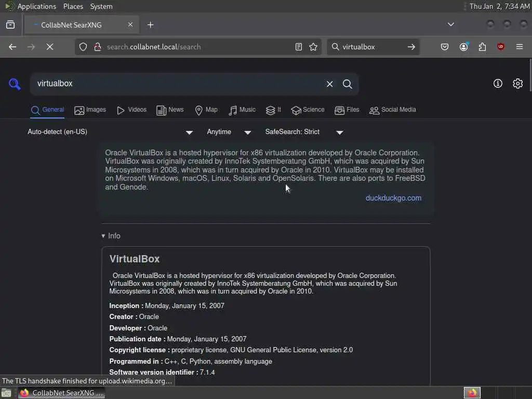Open a new browser tab
The image size is (532, 399).
click(x=151, y=25)
